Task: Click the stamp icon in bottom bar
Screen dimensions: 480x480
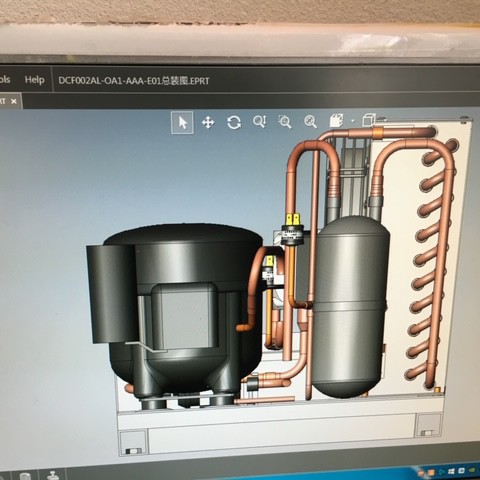Action: (x=52, y=476)
